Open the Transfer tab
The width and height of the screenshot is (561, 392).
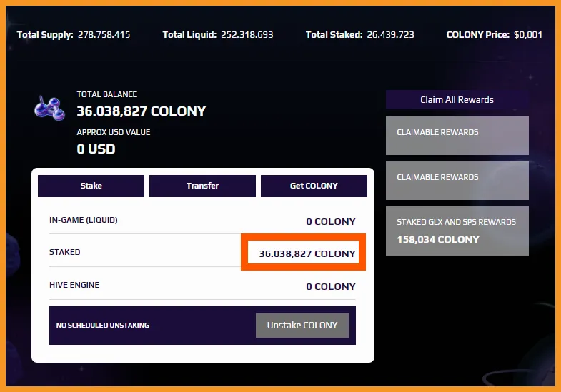(202, 186)
